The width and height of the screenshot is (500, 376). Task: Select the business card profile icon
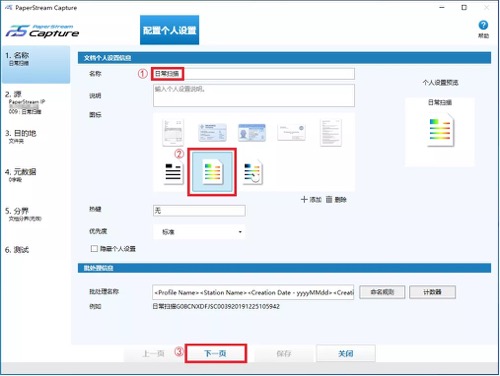291,132
